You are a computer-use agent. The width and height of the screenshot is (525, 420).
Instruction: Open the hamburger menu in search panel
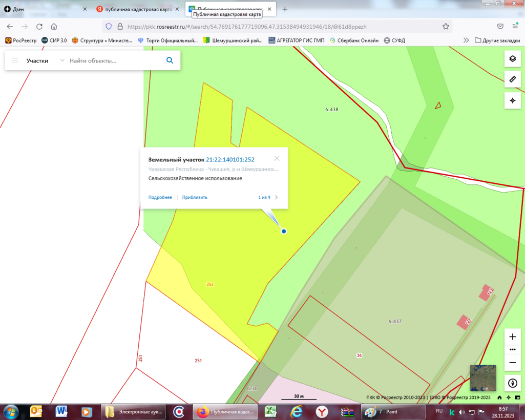pos(15,60)
